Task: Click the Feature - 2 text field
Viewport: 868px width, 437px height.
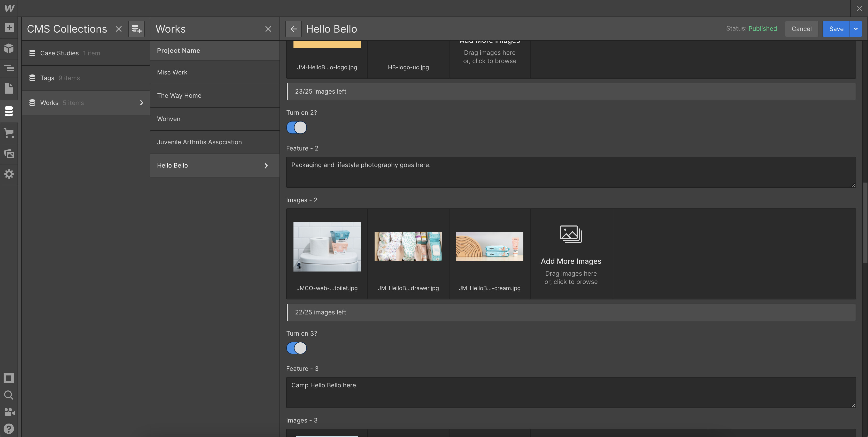Action: coord(570,172)
